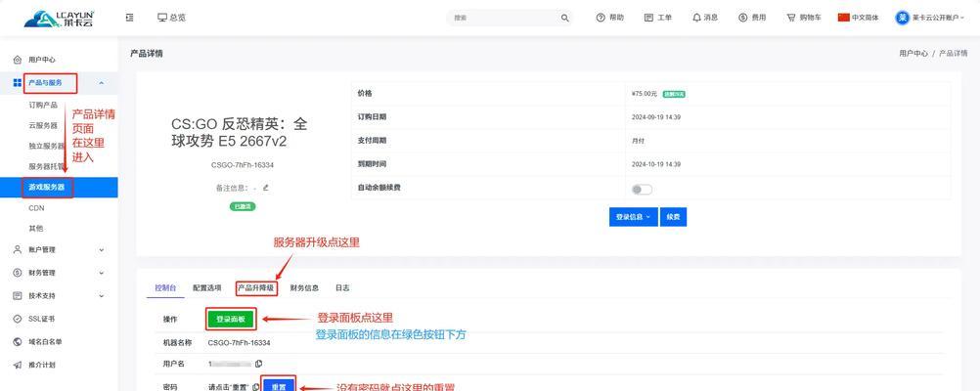Toggle the 自动余额续费 switch
Image resolution: width=980 pixels, height=391 pixels.
tap(642, 190)
